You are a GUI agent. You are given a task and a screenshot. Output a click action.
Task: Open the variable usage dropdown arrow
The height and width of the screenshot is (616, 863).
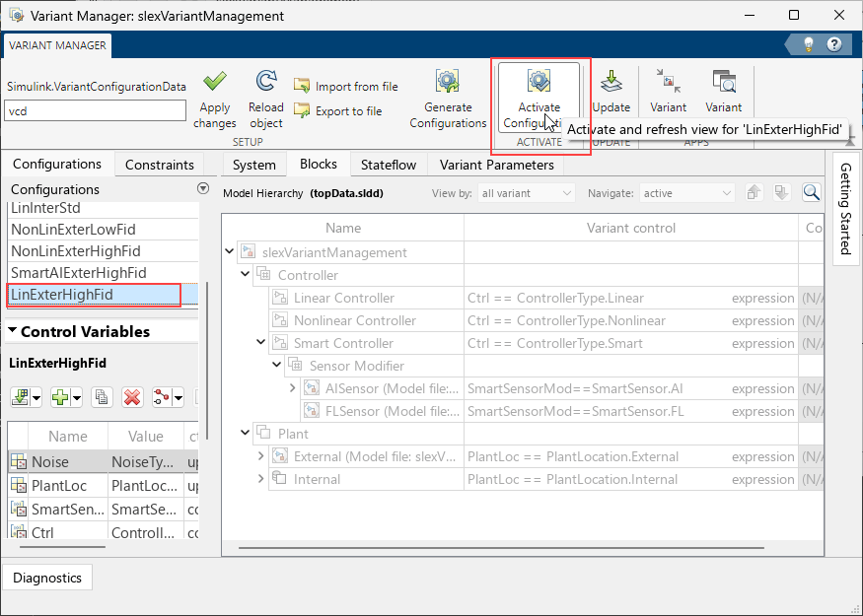(x=178, y=397)
